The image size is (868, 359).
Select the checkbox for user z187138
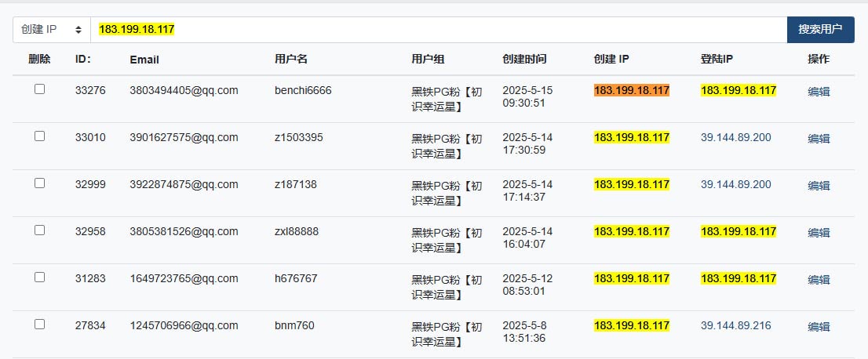coord(40,183)
